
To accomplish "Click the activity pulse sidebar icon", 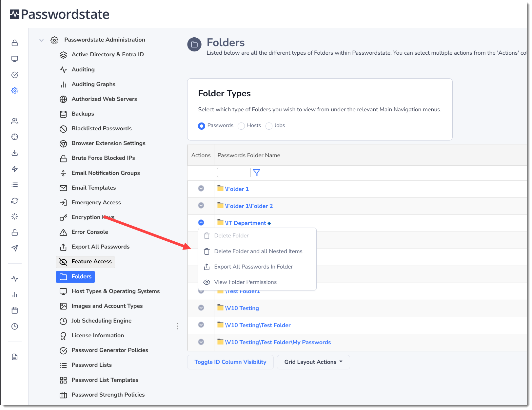I will [x=15, y=279].
